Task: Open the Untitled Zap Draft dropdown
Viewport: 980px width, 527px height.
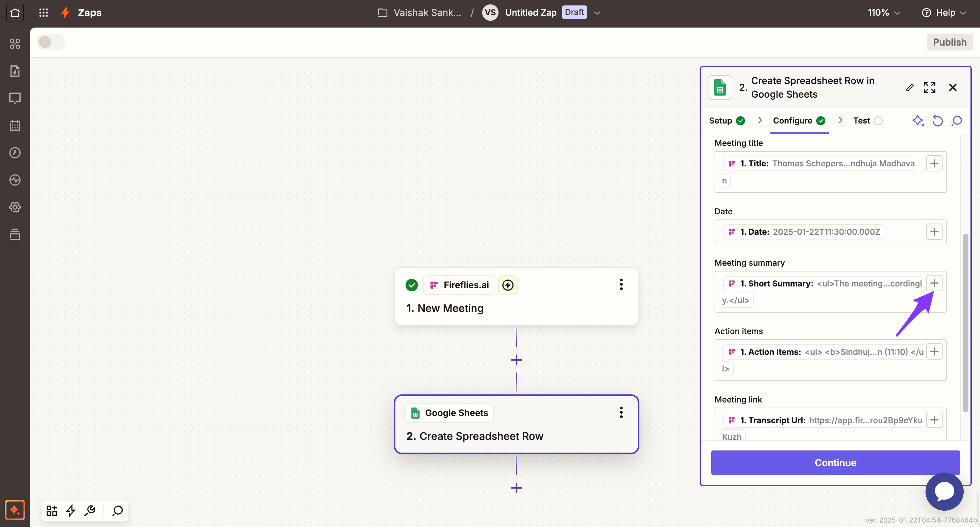Action: click(x=597, y=13)
